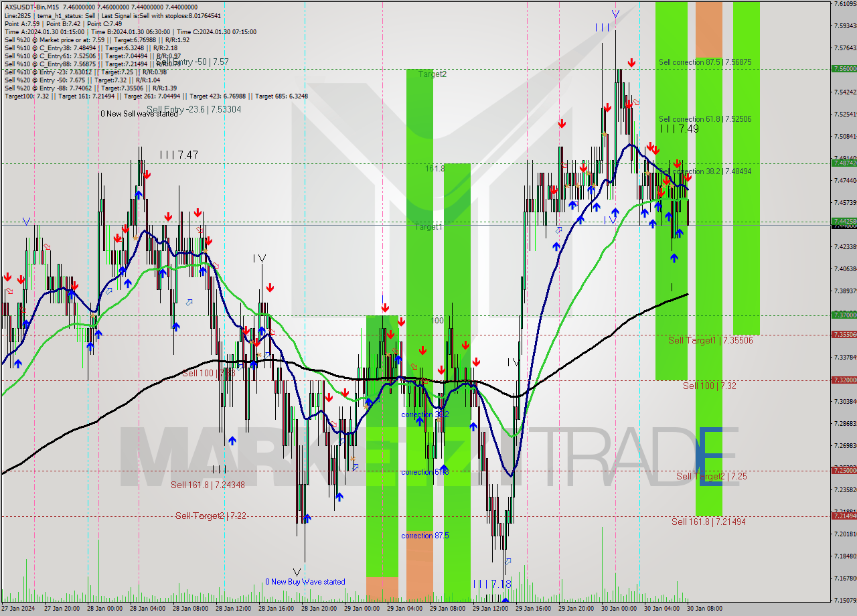Image resolution: width=857 pixels, height=616 pixels.
Task: Click the 'I I I 7.18' wave label
Action: click(492, 584)
